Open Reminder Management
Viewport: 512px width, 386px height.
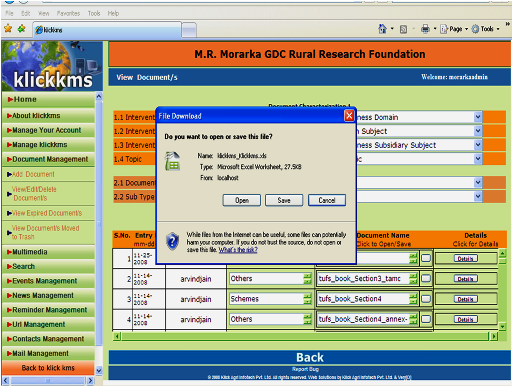tap(48, 310)
